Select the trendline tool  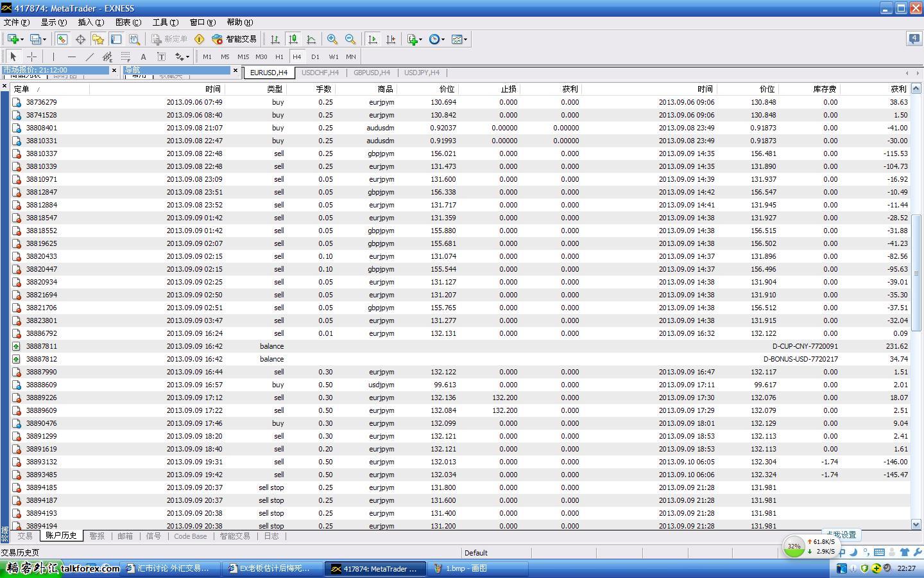[89, 57]
